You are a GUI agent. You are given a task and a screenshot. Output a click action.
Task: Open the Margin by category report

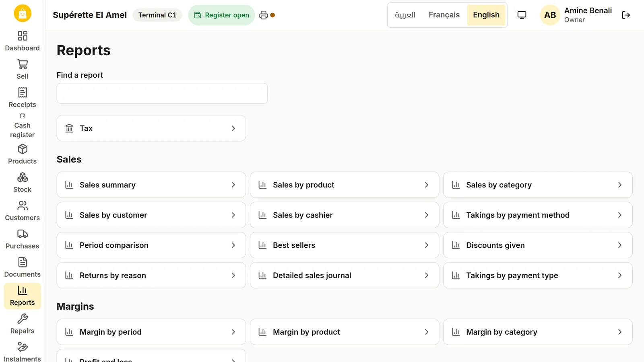pos(538,332)
